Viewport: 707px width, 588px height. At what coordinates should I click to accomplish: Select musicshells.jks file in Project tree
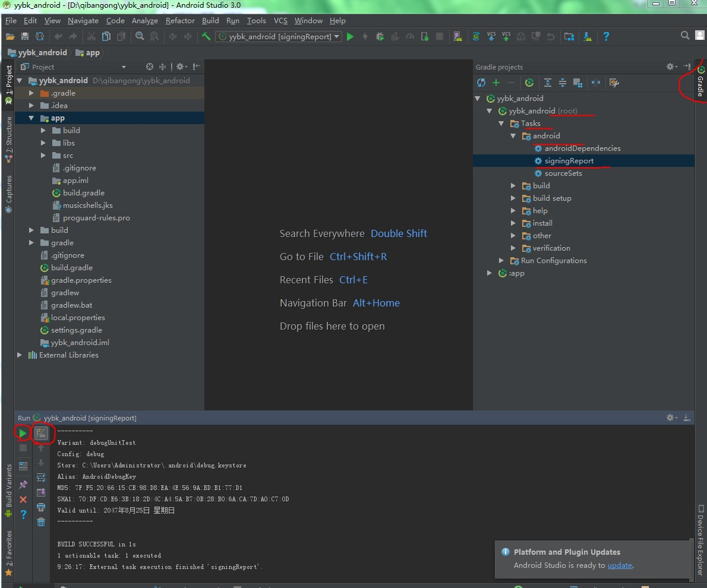point(87,206)
